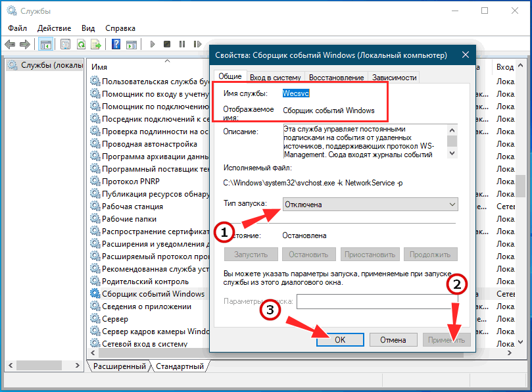Open the blue Help question-mark icon
Viewport: 532px width, 392px height.
(116, 44)
